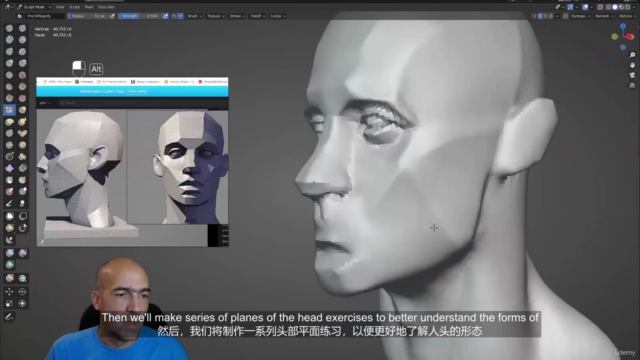Open the Mask menu
Viewport: 640px width, 360px height.
pyautogui.click(x=89, y=7)
